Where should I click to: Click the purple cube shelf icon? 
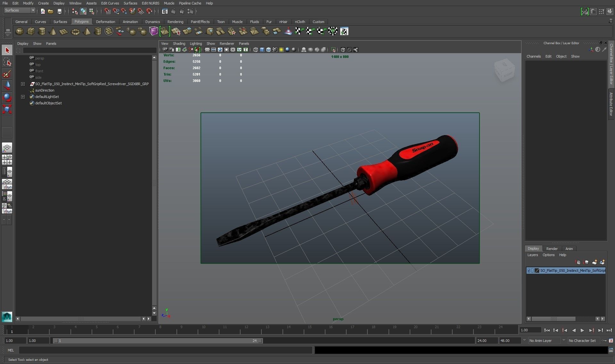pos(154,31)
